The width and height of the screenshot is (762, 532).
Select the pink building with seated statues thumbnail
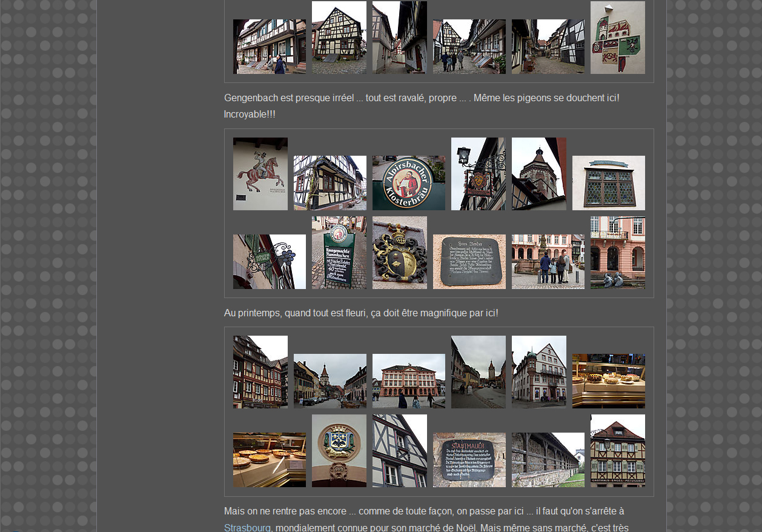click(x=617, y=253)
